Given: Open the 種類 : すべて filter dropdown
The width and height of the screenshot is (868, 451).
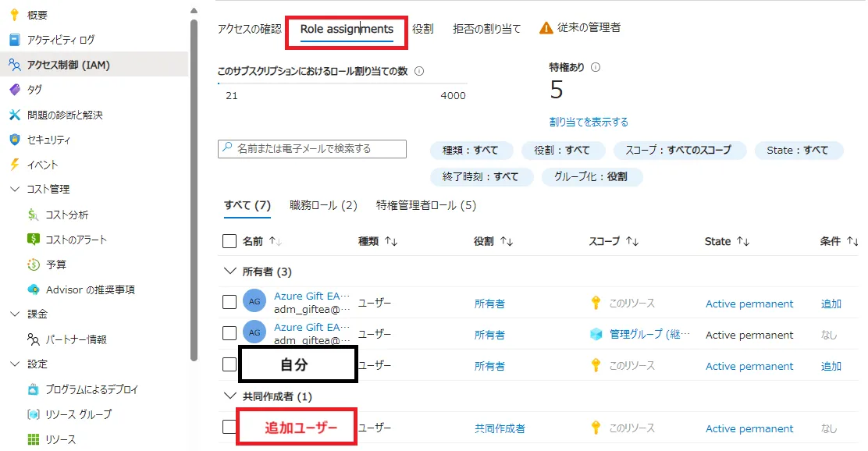Looking at the screenshot, I should [x=470, y=150].
